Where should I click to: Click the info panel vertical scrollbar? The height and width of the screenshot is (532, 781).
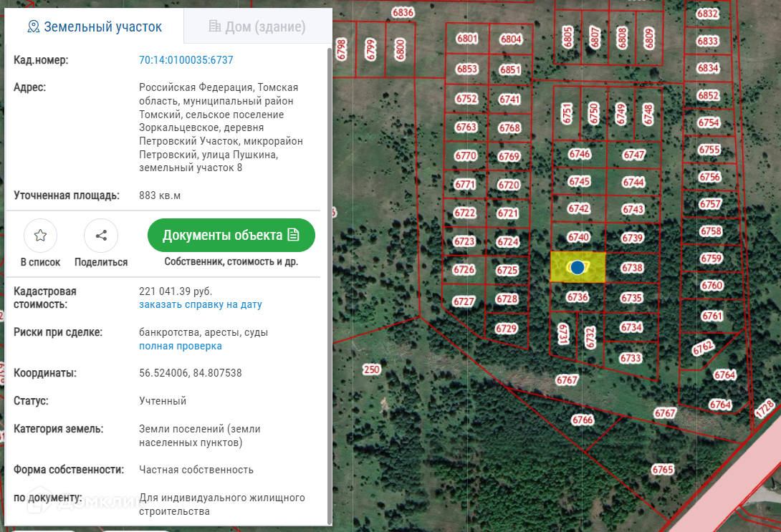(x=329, y=285)
